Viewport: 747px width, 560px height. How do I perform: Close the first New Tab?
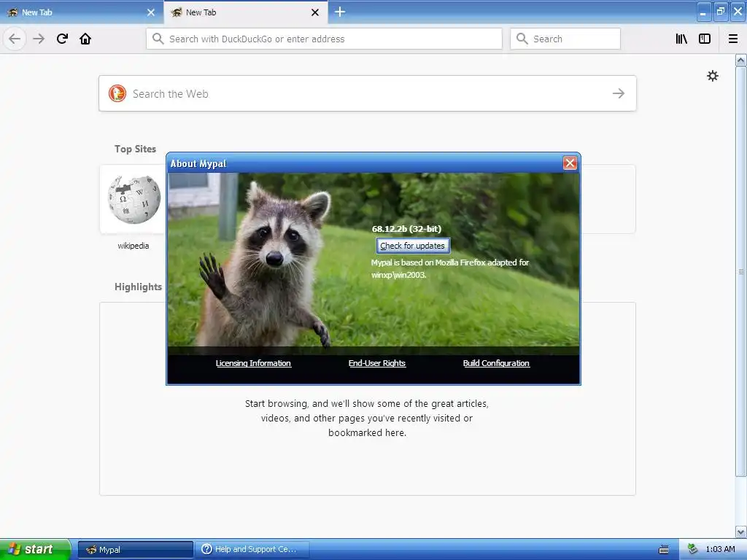[x=151, y=12]
